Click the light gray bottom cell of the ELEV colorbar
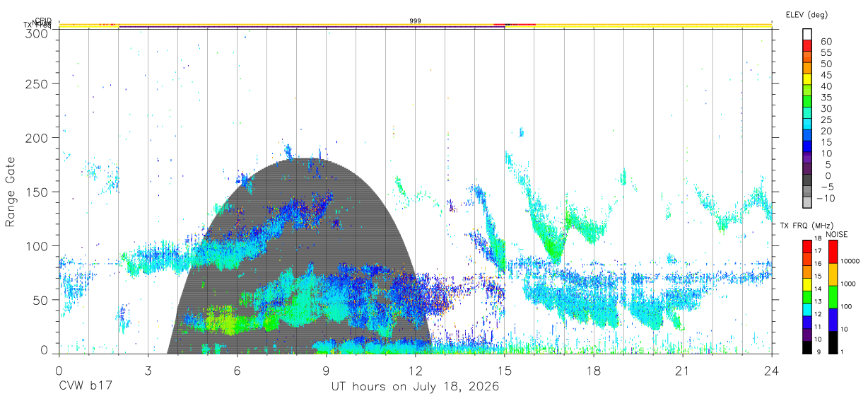The height and width of the screenshot is (401, 868). pos(807,204)
